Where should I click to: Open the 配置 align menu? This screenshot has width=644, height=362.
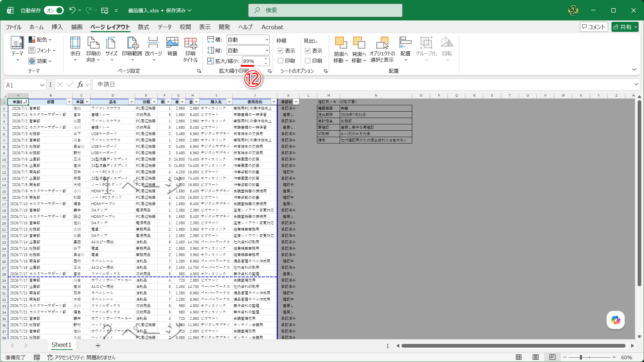pos(406,49)
